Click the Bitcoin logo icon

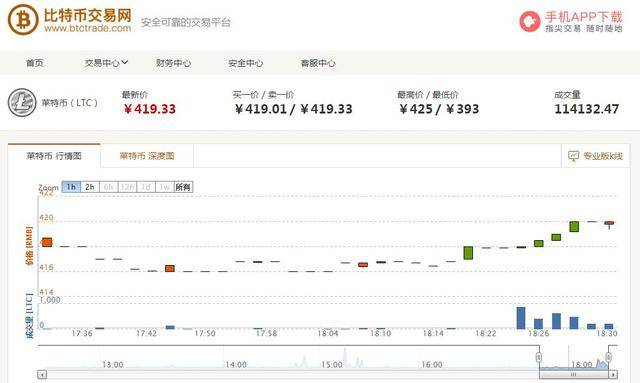pos(23,20)
